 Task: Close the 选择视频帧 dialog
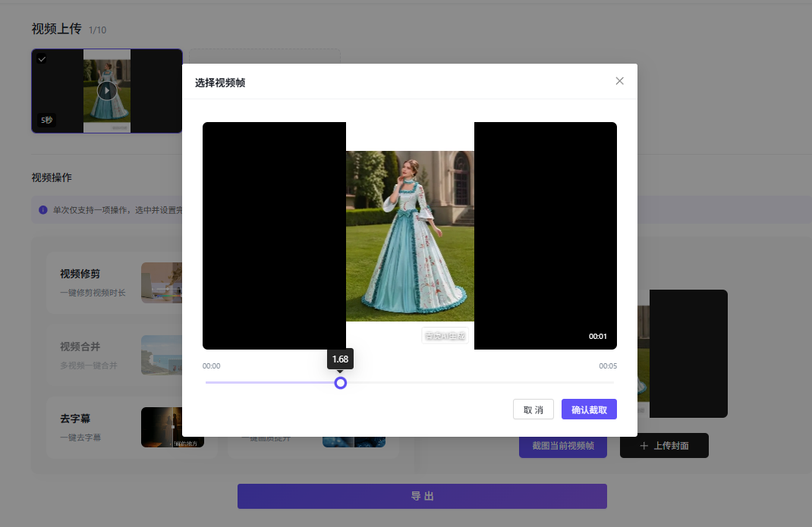619,81
